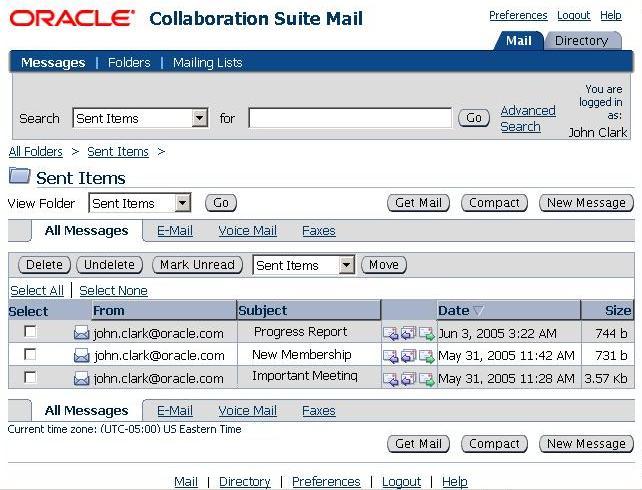
Task: Open the Advanced Search link
Action: pyautogui.click(x=528, y=118)
